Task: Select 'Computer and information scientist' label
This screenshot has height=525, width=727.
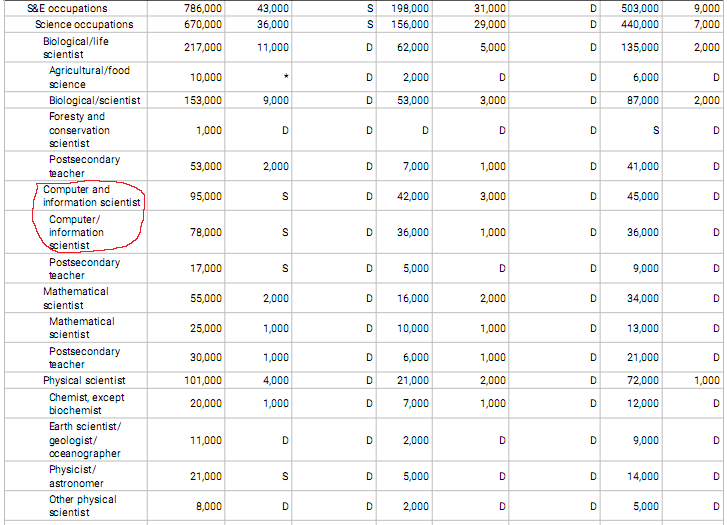Action: click(91, 196)
